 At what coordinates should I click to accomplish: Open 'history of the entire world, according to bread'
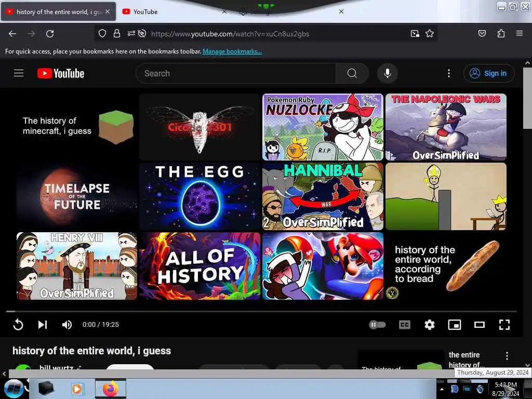pos(446,266)
